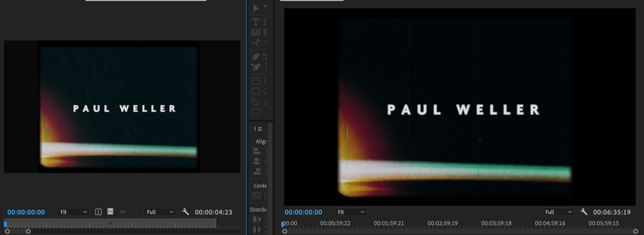Image resolution: width=644 pixels, height=235 pixels.
Task: Open source monitor wrench settings
Action: point(185,212)
